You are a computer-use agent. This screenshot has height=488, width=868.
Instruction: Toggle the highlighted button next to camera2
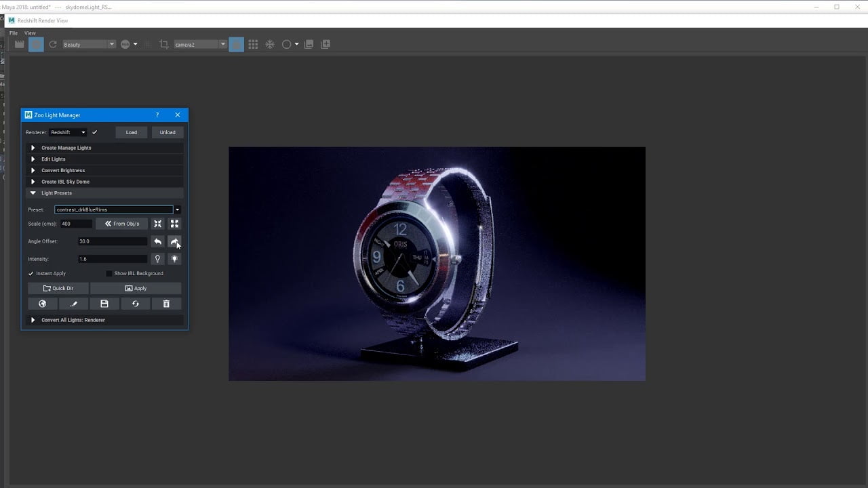[236, 44]
